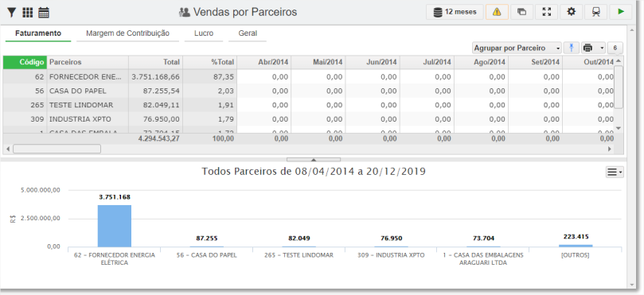Select the Lucro tab
This screenshot has width=644, height=295.
204,33
